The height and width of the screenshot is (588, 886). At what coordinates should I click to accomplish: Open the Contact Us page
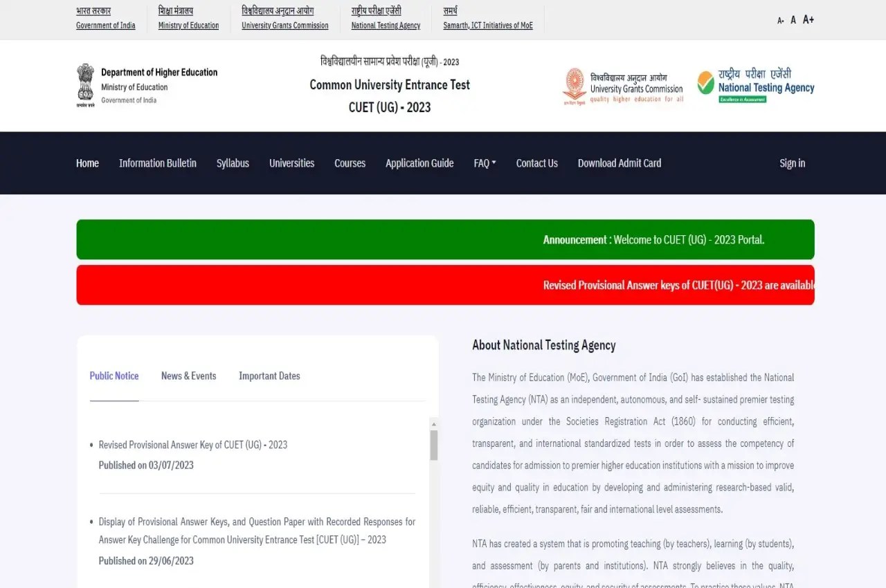(536, 163)
